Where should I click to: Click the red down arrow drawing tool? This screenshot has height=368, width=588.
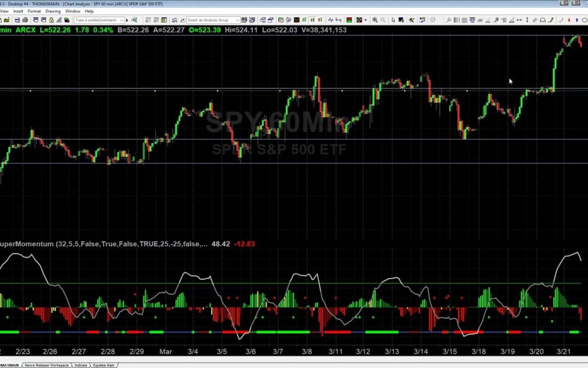(x=569, y=20)
